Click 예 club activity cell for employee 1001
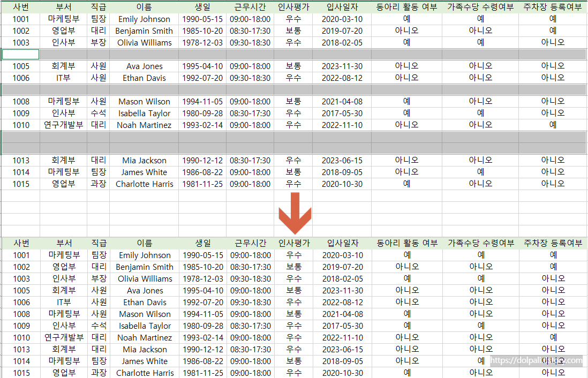The height and width of the screenshot is (378, 588). pyautogui.click(x=406, y=19)
